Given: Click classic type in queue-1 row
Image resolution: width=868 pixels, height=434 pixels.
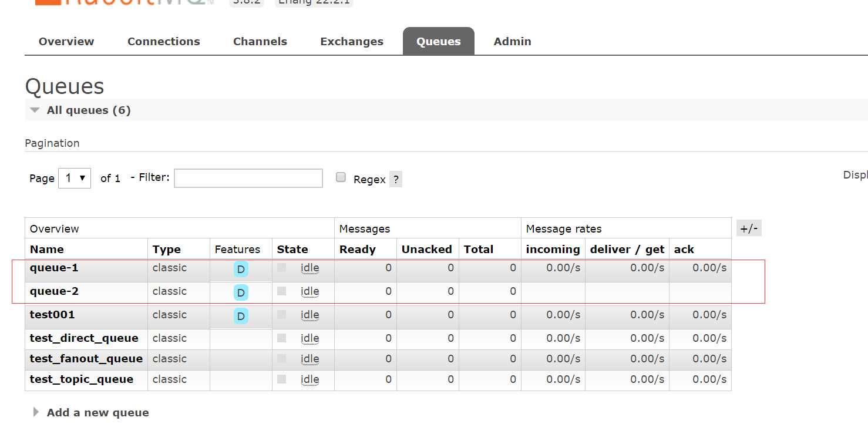Looking at the screenshot, I should click(170, 268).
